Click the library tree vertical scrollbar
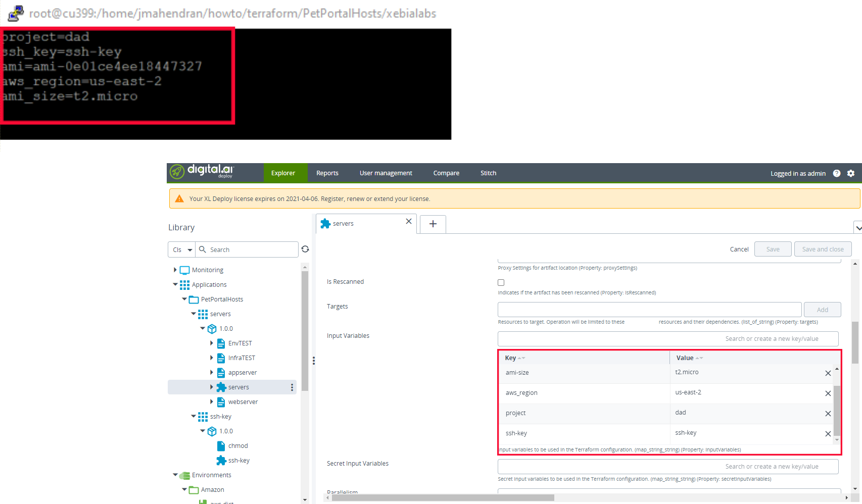Screen dimensions: 862x504 click(x=305, y=331)
